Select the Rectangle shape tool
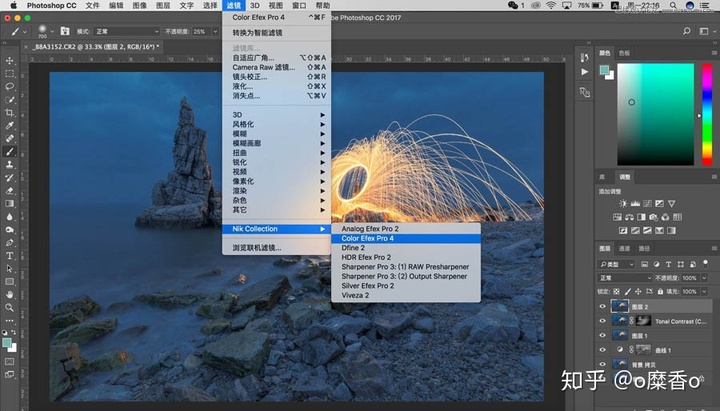Image resolution: width=720 pixels, height=411 pixels. (9, 282)
